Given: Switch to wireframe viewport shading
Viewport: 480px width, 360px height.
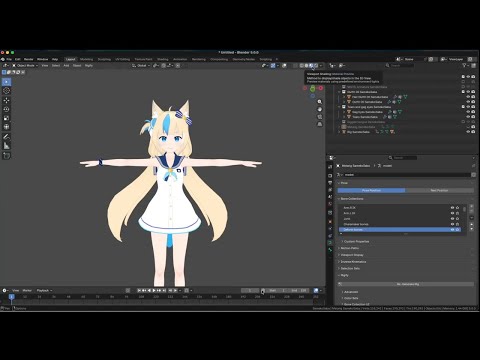Looking at the screenshot, I should pyautogui.click(x=302, y=66).
